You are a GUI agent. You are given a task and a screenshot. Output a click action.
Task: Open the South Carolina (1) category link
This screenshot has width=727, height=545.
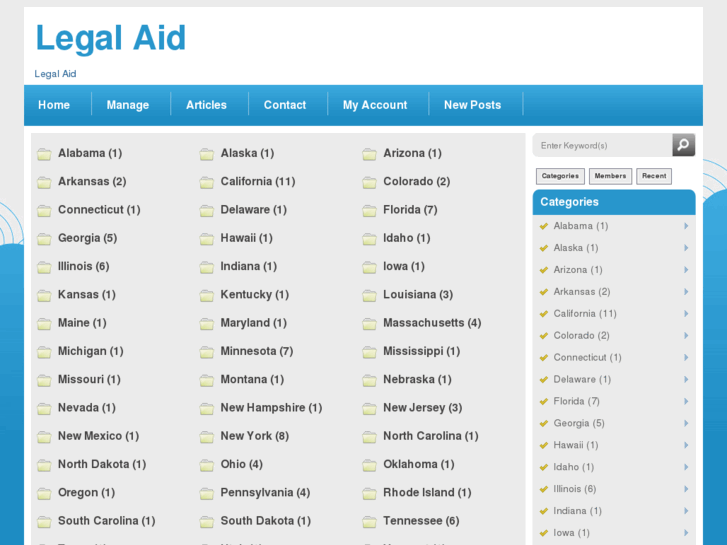point(107,521)
